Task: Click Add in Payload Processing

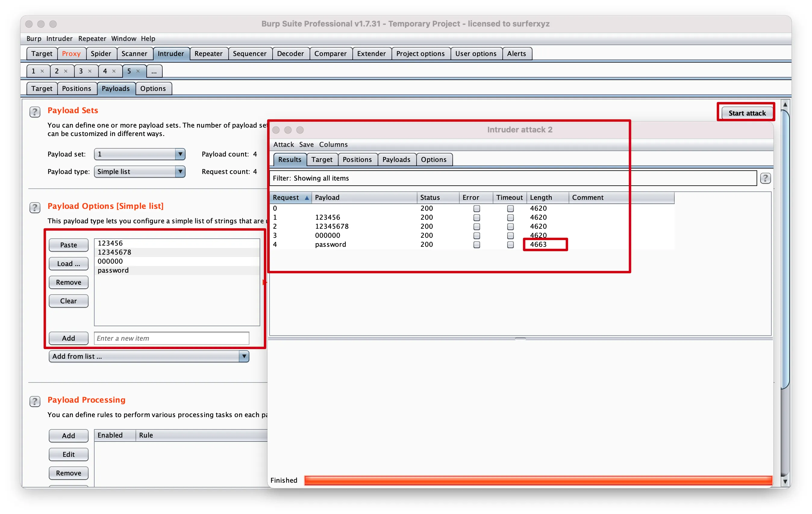Action: pos(68,435)
